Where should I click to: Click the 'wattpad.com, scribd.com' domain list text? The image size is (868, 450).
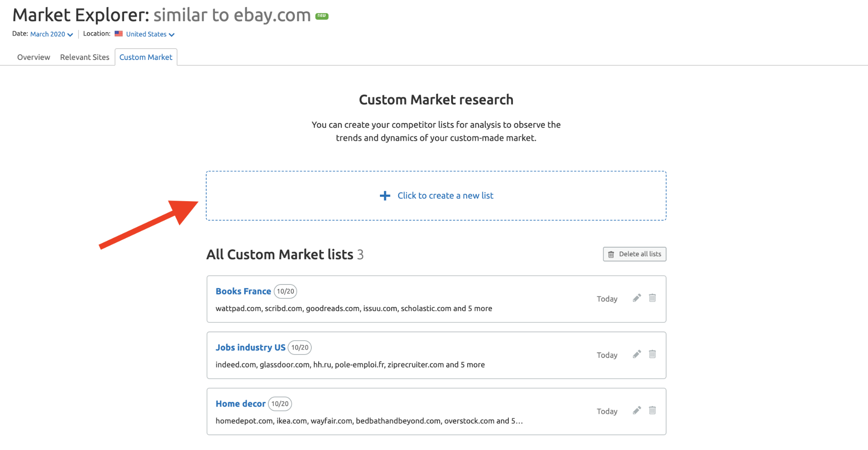[x=354, y=308]
